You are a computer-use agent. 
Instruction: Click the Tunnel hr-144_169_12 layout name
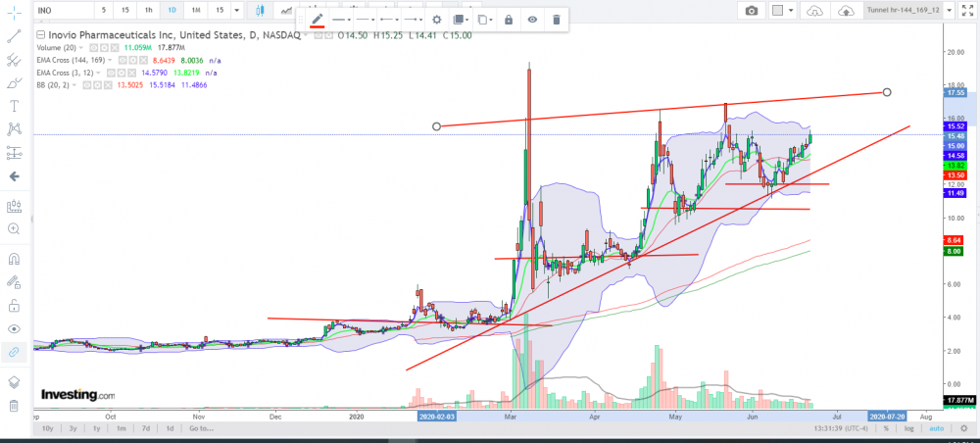click(904, 11)
